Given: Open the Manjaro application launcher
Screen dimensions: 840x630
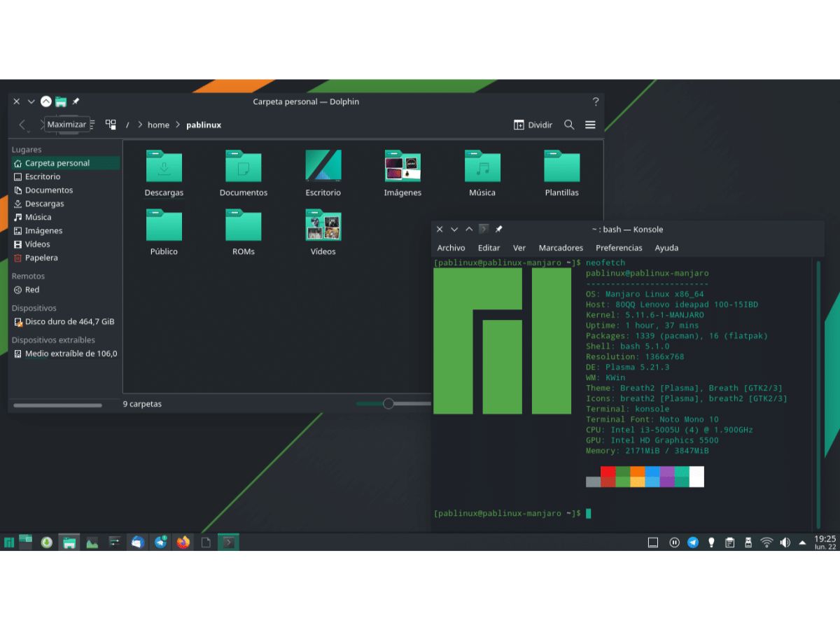Looking at the screenshot, I should pos(9,542).
